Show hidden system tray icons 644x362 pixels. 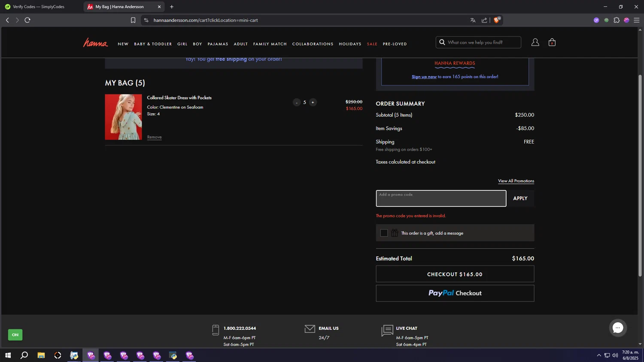599,355
